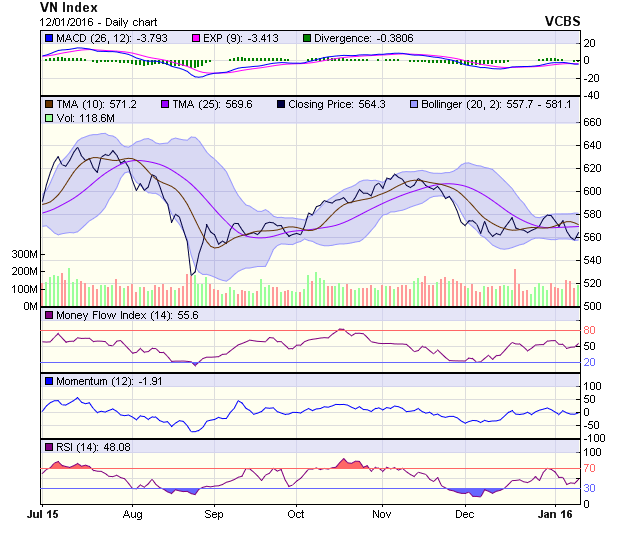Click the green Vol legend swatch
Screen dimensions: 620x535
click(50, 118)
